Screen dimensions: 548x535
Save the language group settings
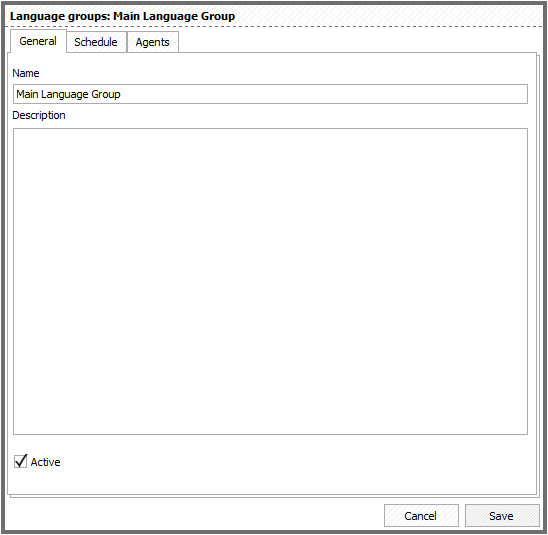502,515
